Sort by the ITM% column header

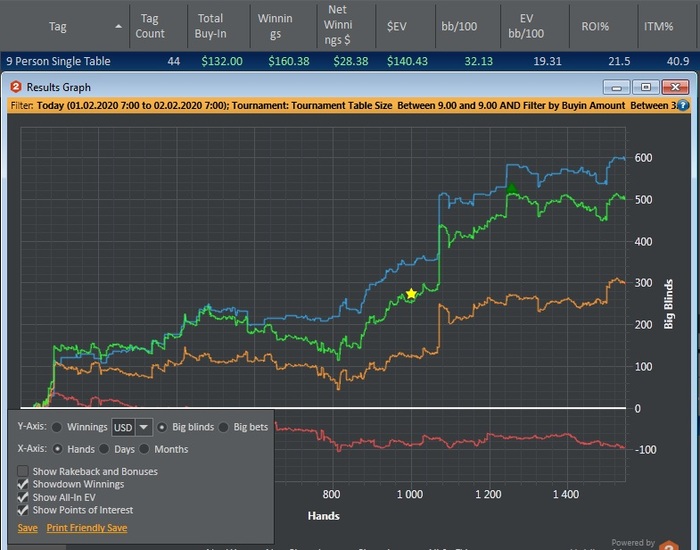click(x=658, y=26)
